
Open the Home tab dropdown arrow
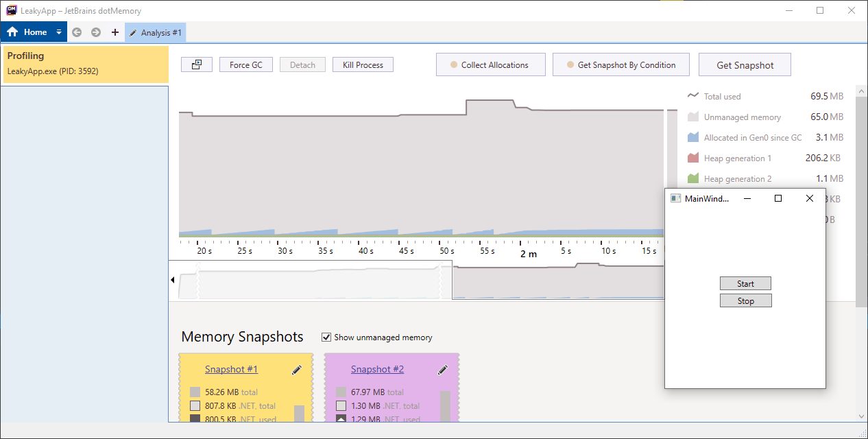click(58, 32)
